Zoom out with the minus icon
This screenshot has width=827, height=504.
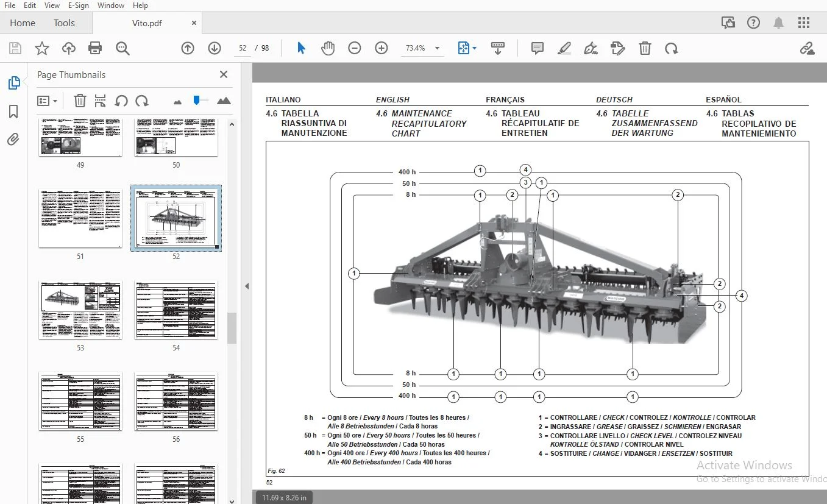(x=355, y=48)
